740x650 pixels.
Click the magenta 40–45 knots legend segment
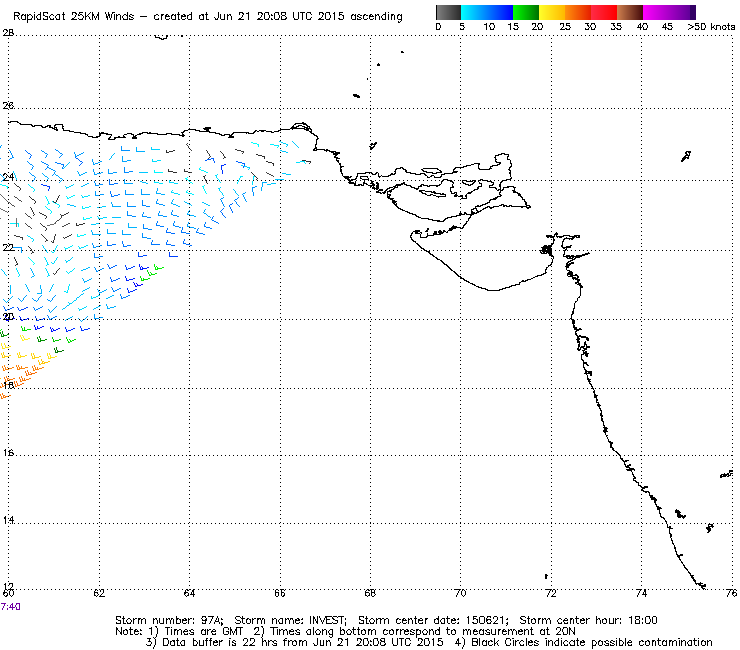(x=656, y=12)
